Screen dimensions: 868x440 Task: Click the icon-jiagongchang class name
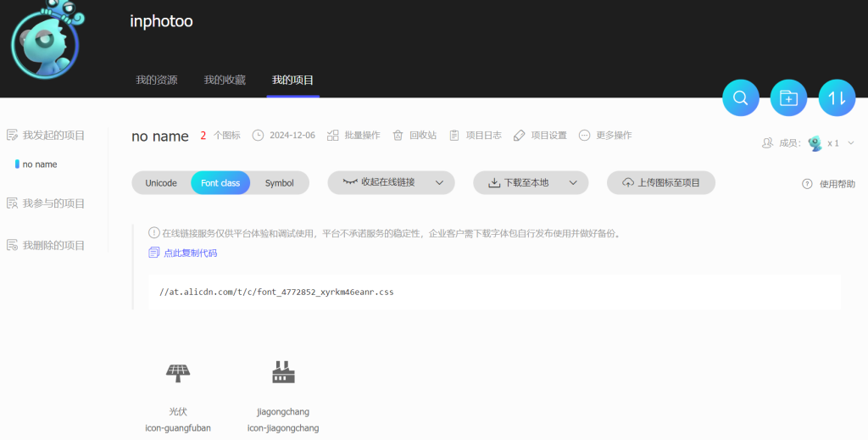(x=283, y=428)
